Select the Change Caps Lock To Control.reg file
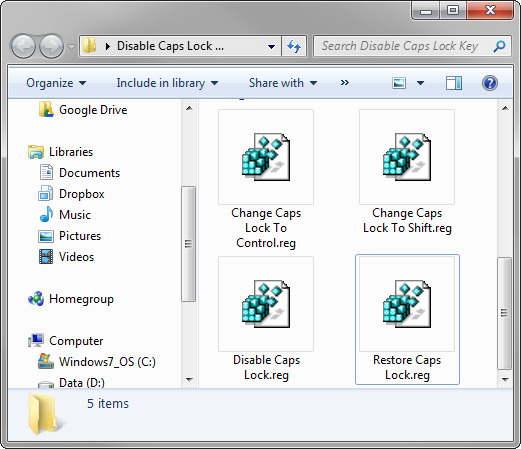The width and height of the screenshot is (521, 449). [x=266, y=180]
